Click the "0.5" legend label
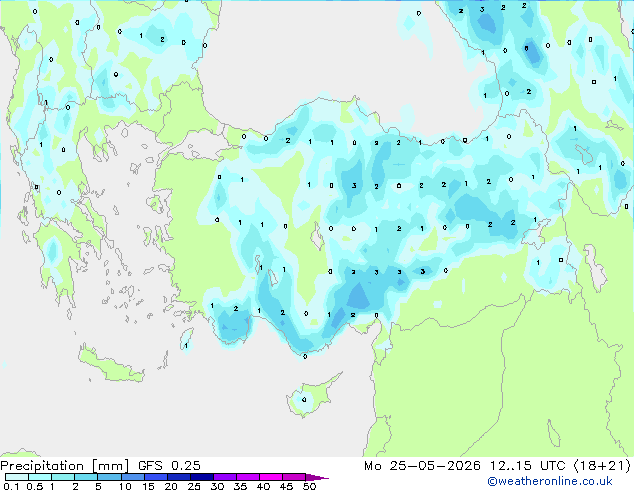The image size is (634, 490). click(35, 486)
